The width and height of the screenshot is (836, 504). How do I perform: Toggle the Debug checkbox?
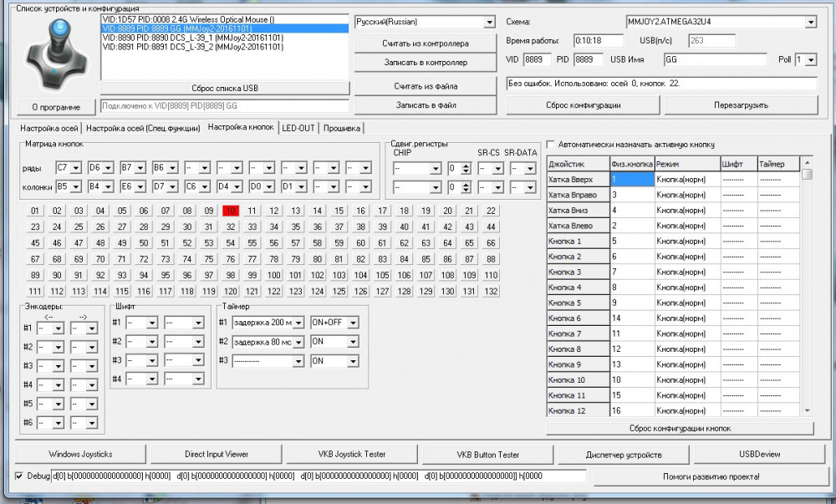[x=20, y=476]
